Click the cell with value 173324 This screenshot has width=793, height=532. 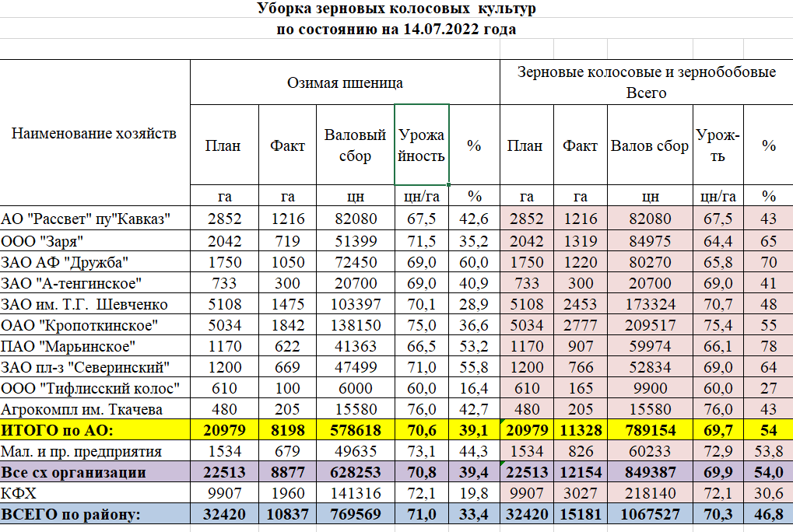pos(650,304)
